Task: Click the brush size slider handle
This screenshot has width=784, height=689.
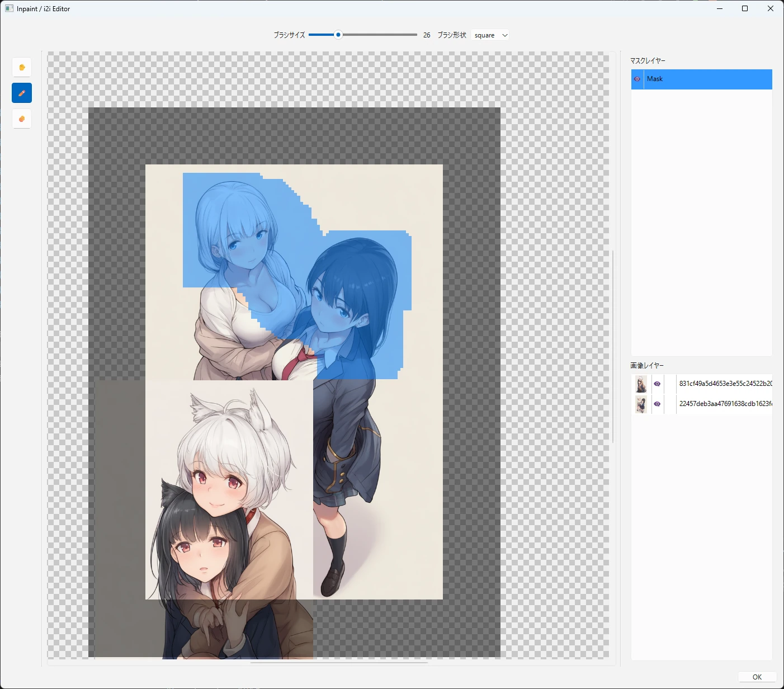Action: pos(338,35)
